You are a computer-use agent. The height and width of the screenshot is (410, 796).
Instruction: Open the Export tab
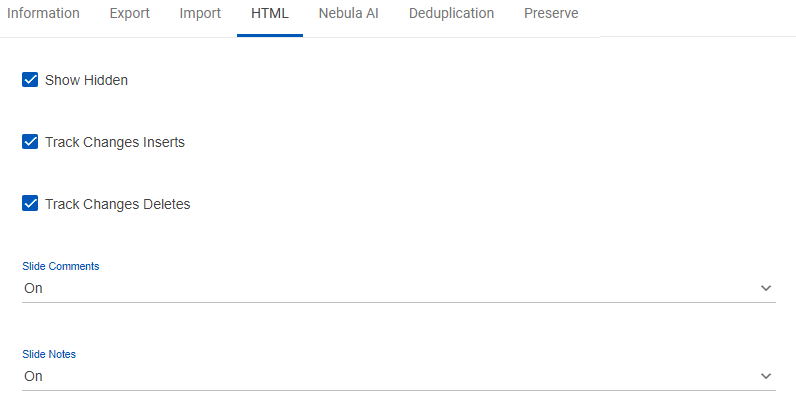[x=129, y=14]
